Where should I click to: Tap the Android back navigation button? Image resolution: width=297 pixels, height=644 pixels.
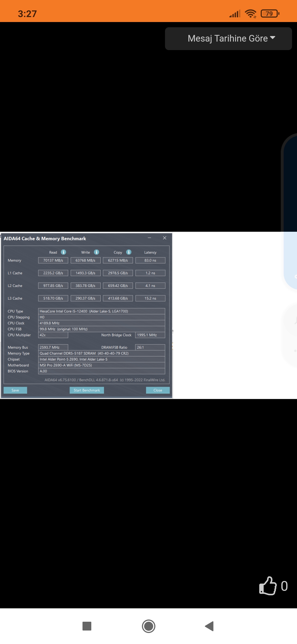(210, 626)
